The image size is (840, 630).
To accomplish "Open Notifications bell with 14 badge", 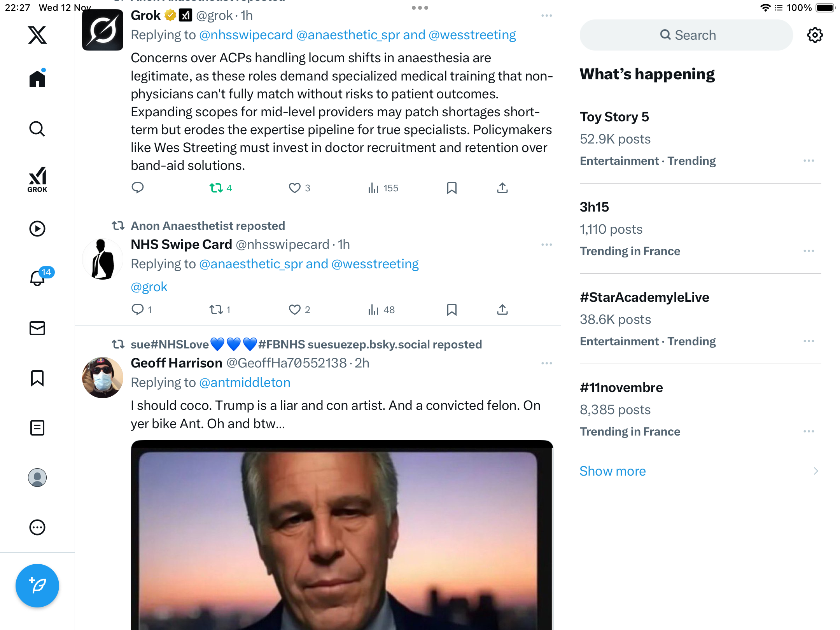I will pos(38,278).
